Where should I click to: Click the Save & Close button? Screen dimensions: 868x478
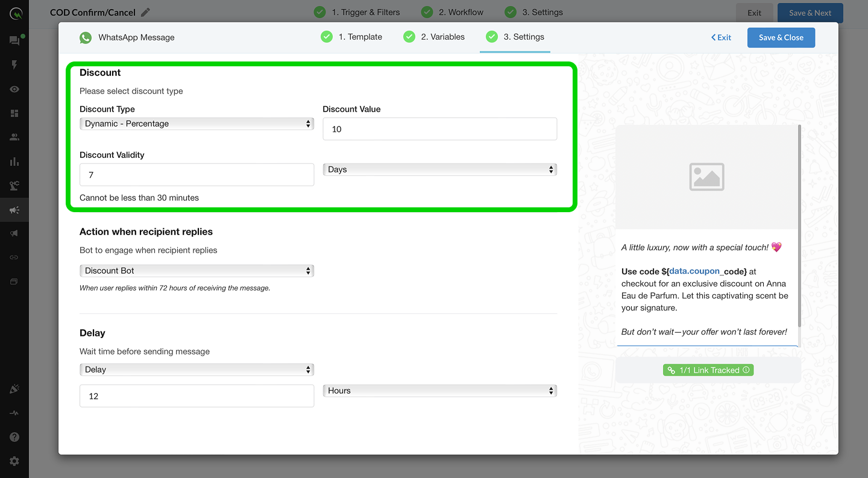(x=781, y=37)
